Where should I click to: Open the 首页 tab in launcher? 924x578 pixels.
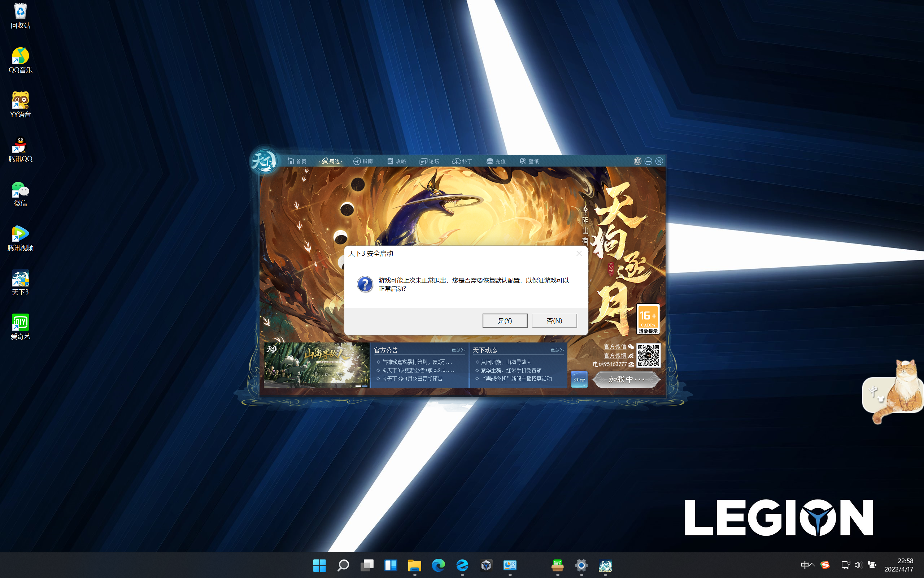point(297,161)
